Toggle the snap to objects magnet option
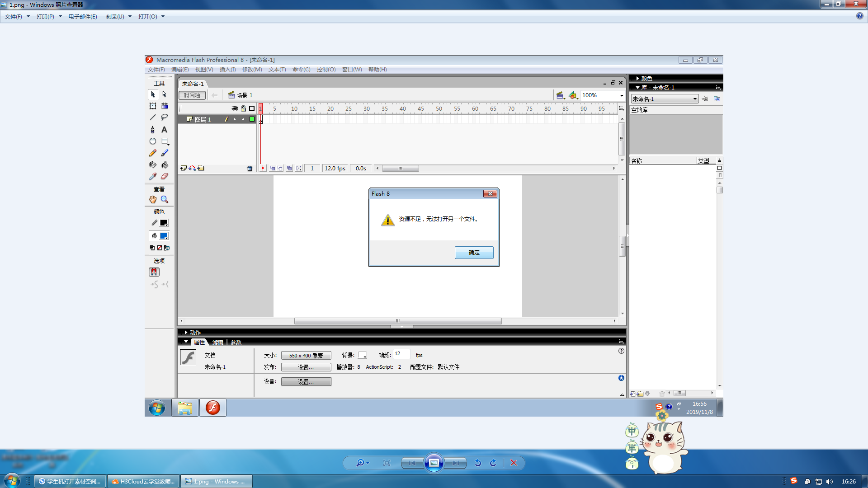This screenshot has width=868, height=488. 154,272
